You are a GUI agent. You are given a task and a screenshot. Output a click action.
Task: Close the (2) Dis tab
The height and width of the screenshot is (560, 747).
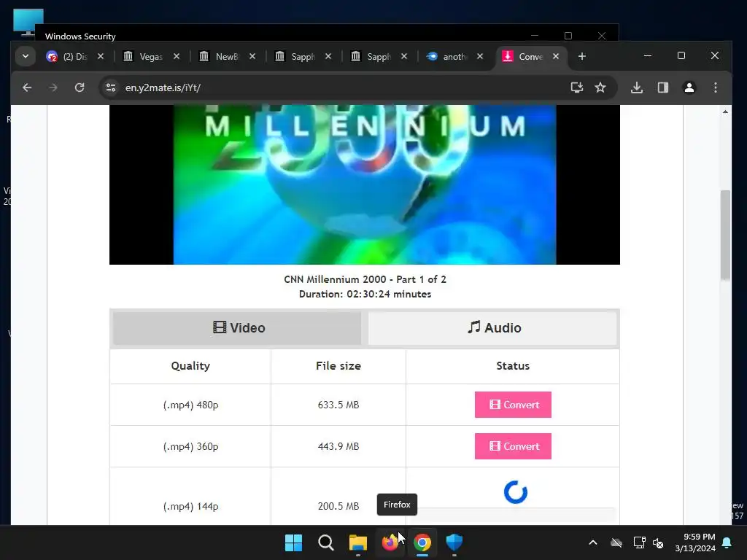click(101, 56)
